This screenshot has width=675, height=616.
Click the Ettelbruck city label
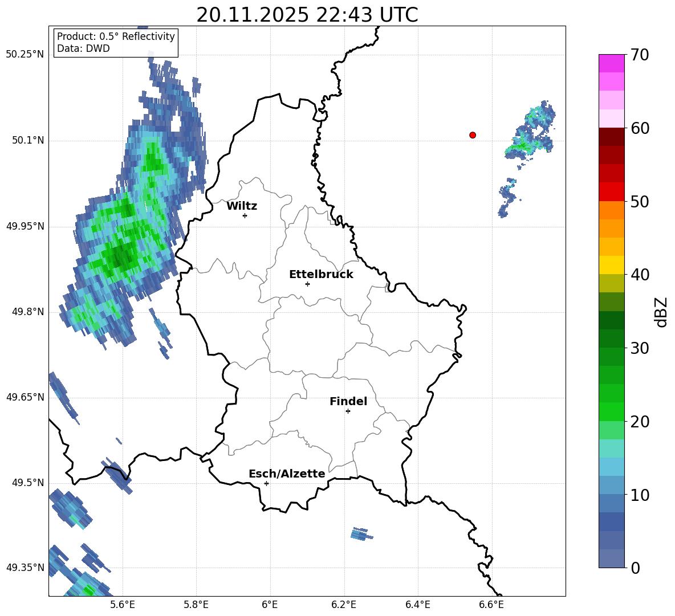(x=321, y=275)
